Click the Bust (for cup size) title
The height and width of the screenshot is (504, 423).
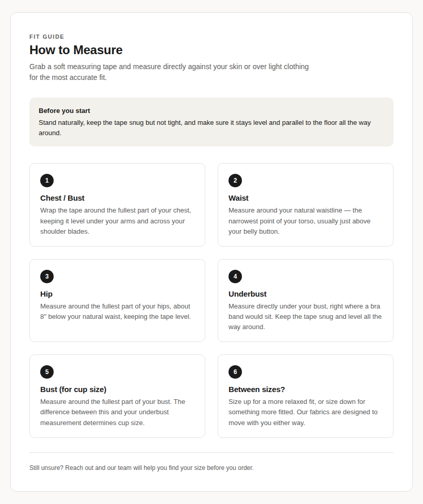pos(73,389)
